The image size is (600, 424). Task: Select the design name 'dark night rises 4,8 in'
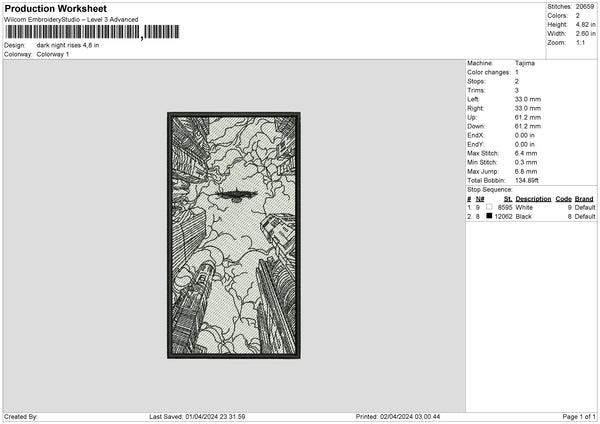click(x=68, y=45)
